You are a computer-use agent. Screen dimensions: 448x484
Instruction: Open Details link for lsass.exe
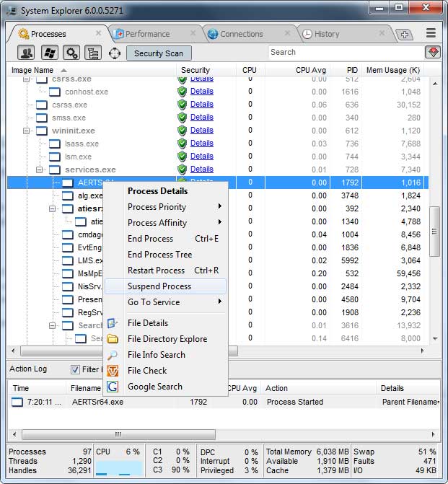point(201,144)
